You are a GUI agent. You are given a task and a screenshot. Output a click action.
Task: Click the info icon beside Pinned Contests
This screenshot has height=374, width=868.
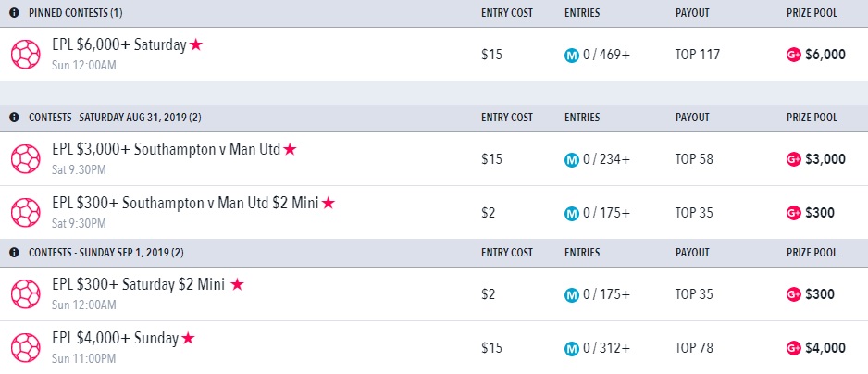click(14, 13)
